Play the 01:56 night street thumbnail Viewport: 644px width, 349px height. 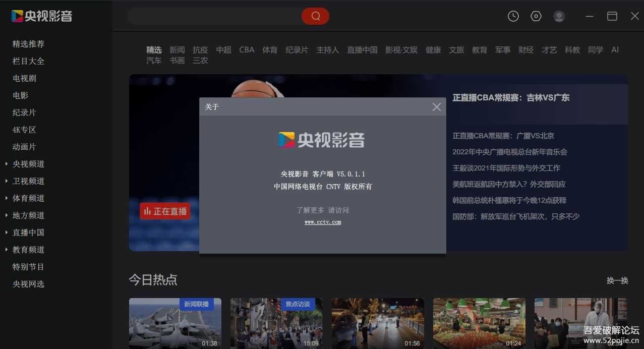(378, 323)
